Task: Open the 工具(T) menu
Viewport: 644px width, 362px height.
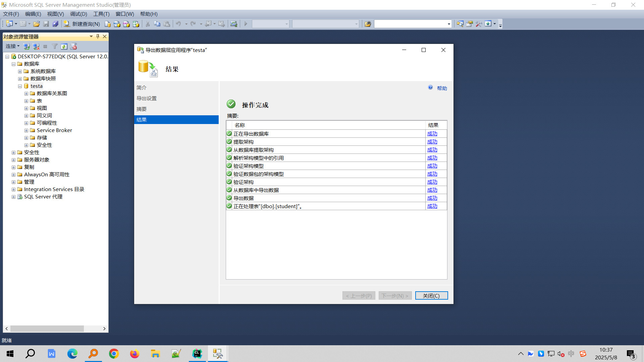Action: click(x=101, y=14)
